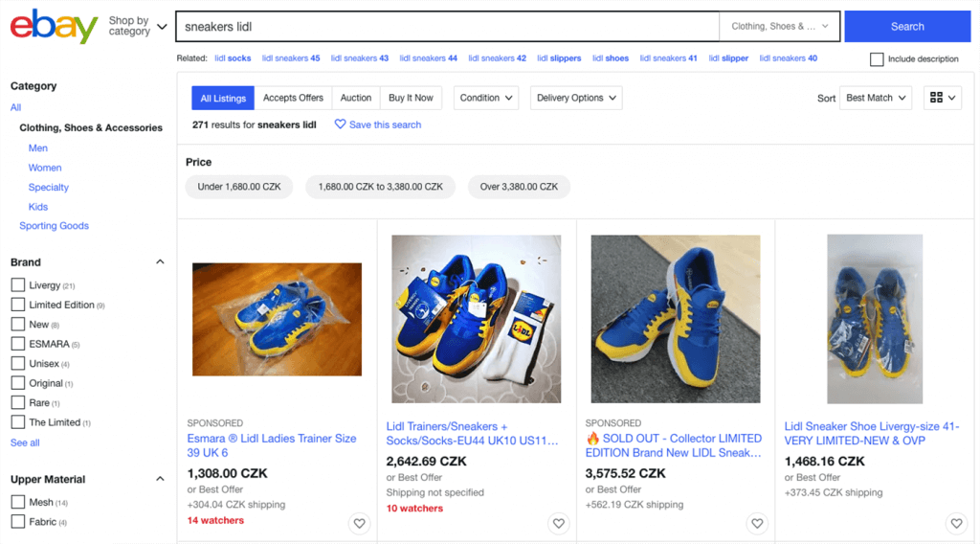Open the Best Match sort dropdown
This screenshot has height=544, width=980.
point(876,98)
